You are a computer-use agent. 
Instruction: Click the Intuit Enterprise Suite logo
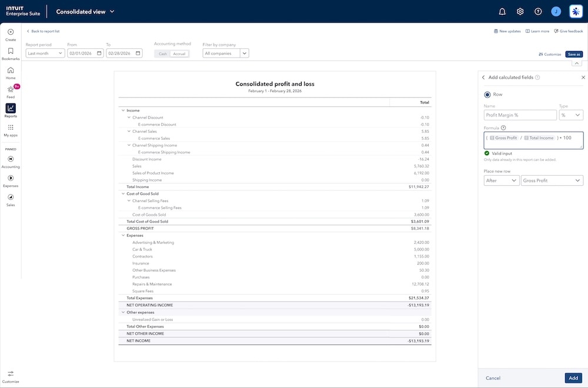pos(23,11)
